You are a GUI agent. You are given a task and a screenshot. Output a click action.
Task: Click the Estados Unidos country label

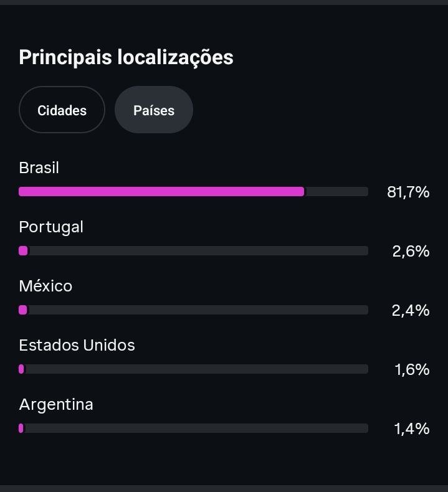point(77,345)
